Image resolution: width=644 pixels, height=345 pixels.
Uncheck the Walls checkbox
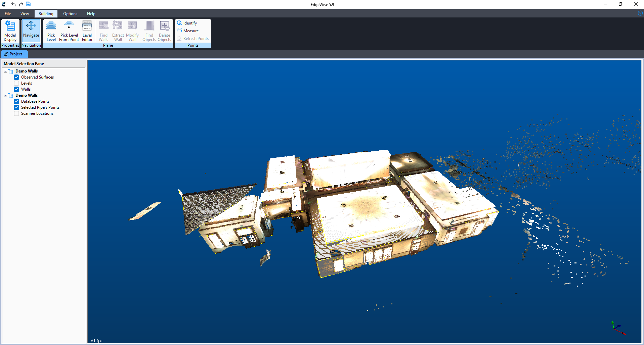pyautogui.click(x=16, y=89)
